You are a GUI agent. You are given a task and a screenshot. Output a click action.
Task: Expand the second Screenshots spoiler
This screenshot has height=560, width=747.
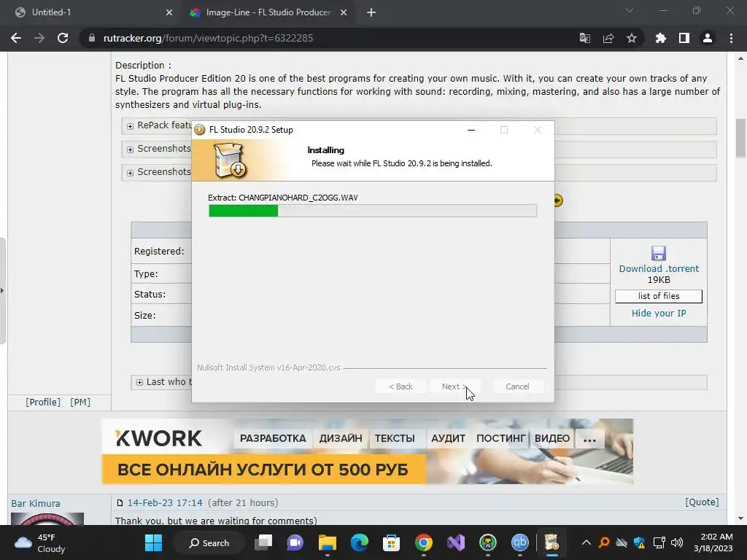(130, 173)
